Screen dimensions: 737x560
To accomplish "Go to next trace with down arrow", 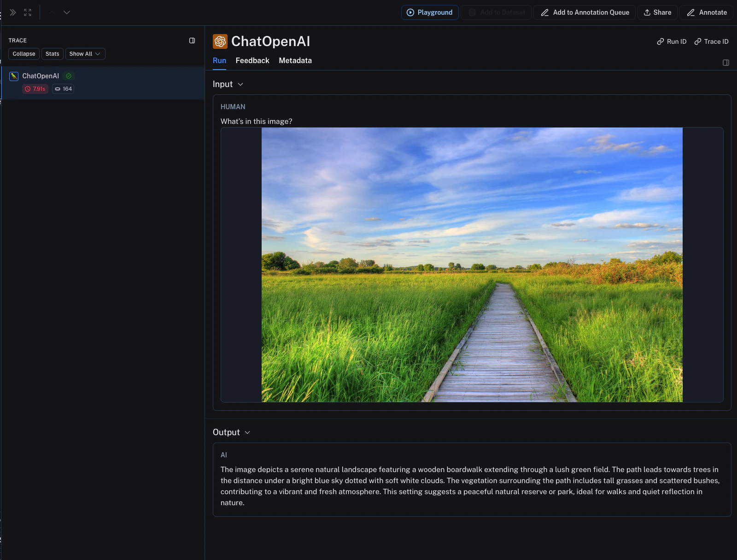I will tap(67, 12).
